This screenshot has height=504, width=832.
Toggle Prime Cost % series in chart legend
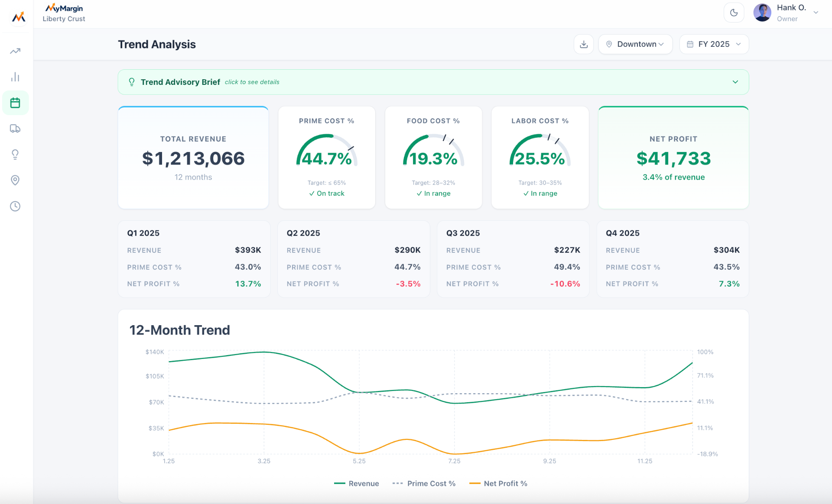coord(424,483)
